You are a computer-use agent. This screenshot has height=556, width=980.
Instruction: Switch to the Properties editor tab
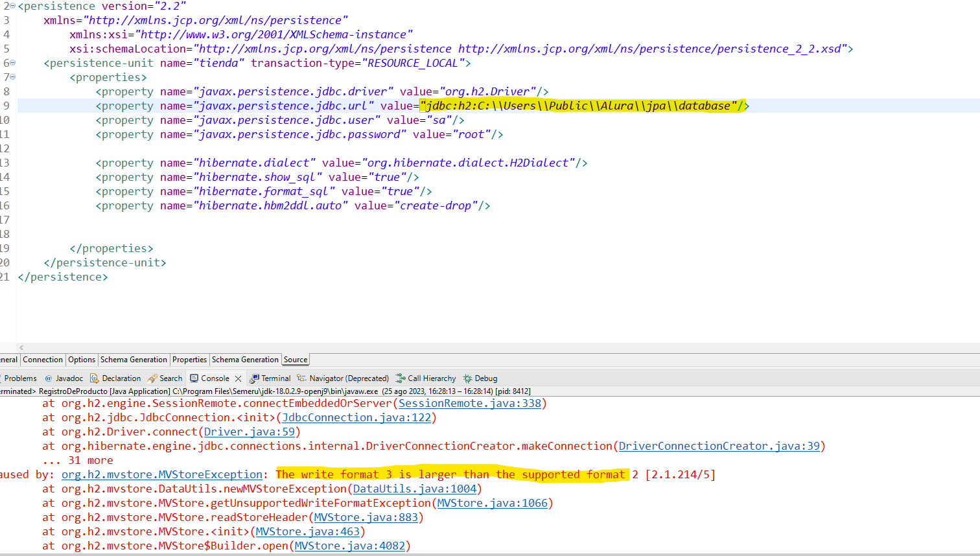[190, 360]
